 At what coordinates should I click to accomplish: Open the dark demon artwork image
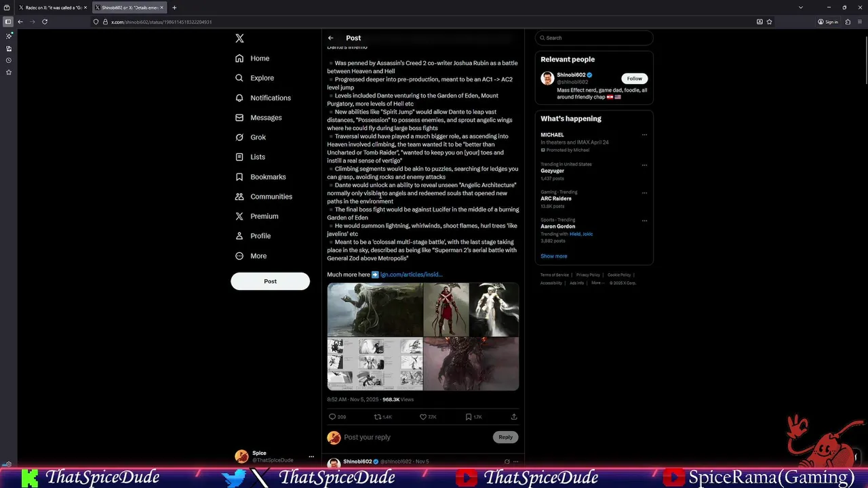click(x=471, y=364)
